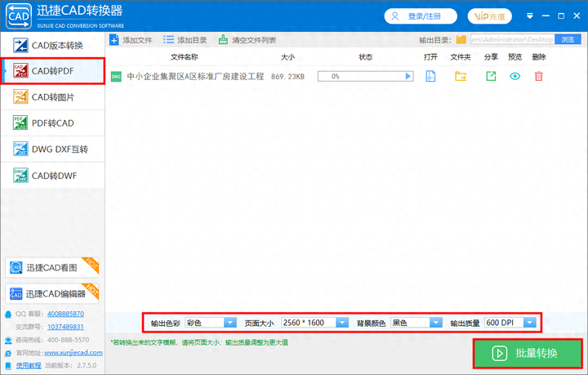
Task: Minimize the converter window
Action: pos(546,16)
